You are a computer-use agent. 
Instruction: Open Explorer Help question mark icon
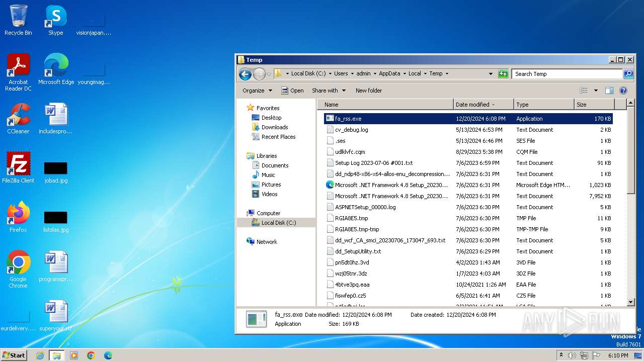pos(623,90)
